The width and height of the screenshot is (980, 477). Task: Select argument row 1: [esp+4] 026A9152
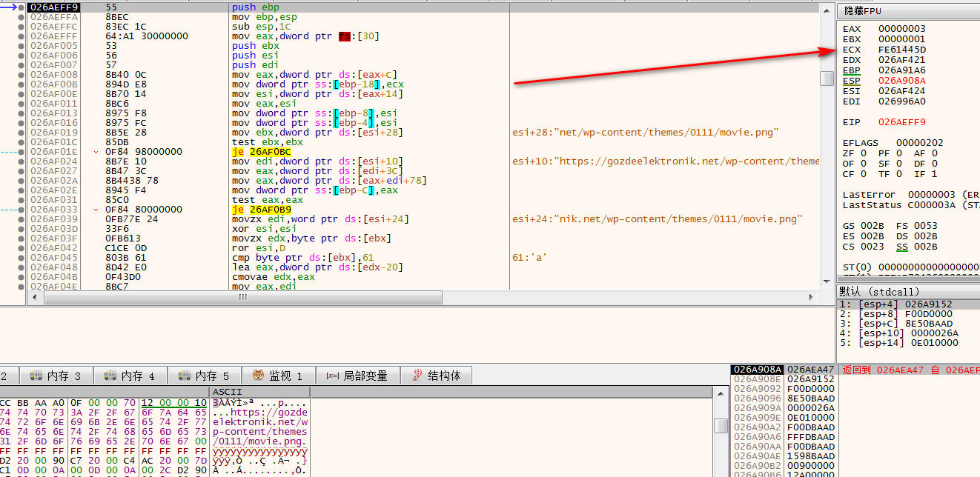pyautogui.click(x=908, y=304)
